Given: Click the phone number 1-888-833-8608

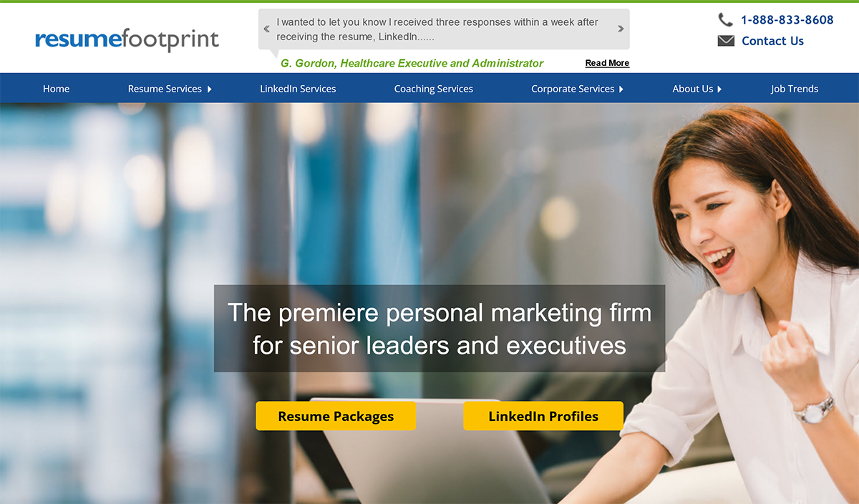Looking at the screenshot, I should coord(787,20).
